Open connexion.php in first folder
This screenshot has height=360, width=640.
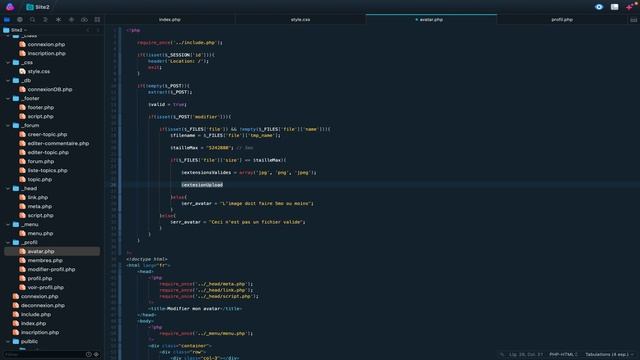pyautogui.click(x=42, y=44)
